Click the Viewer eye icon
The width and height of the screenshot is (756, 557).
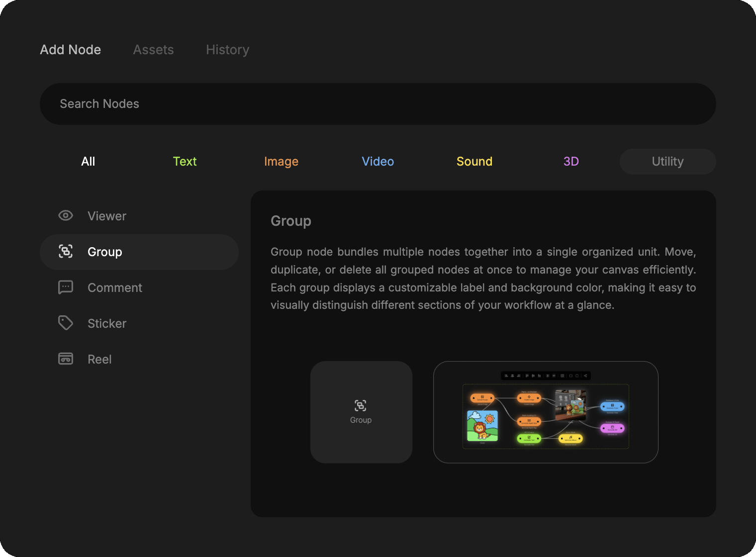(x=66, y=216)
